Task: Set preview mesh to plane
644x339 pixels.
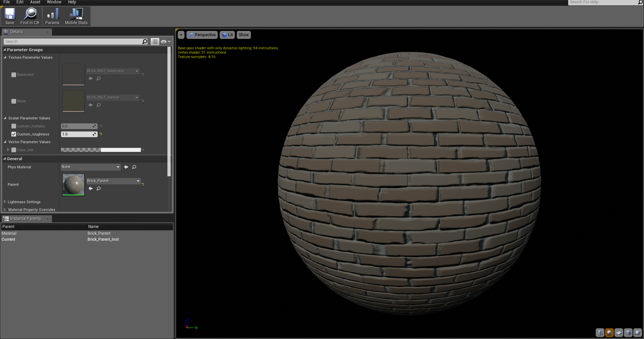Action: 619,333
